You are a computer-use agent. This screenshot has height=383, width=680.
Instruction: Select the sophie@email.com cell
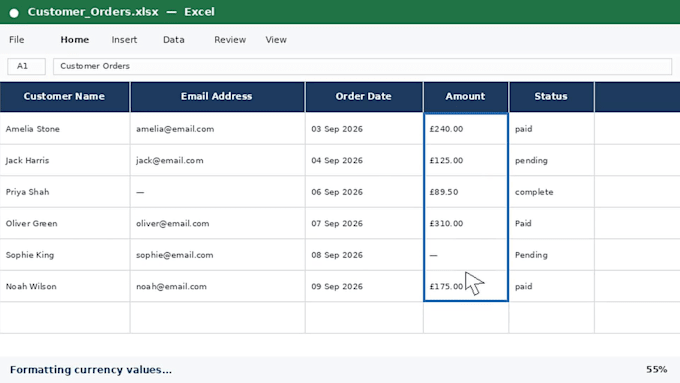pyautogui.click(x=217, y=255)
